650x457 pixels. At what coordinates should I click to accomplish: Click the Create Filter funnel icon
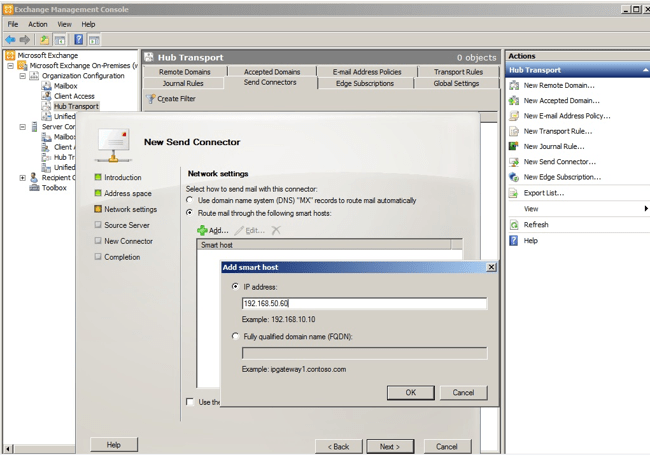coord(151,99)
